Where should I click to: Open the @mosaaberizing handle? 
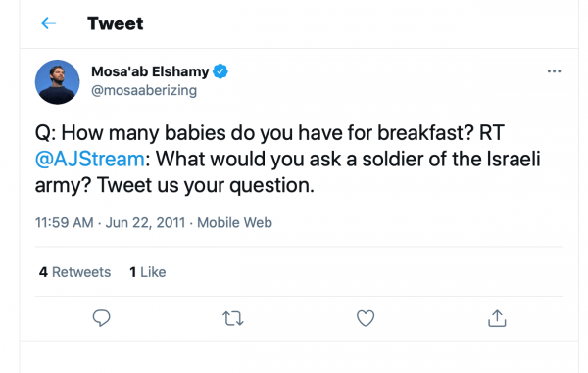(144, 90)
